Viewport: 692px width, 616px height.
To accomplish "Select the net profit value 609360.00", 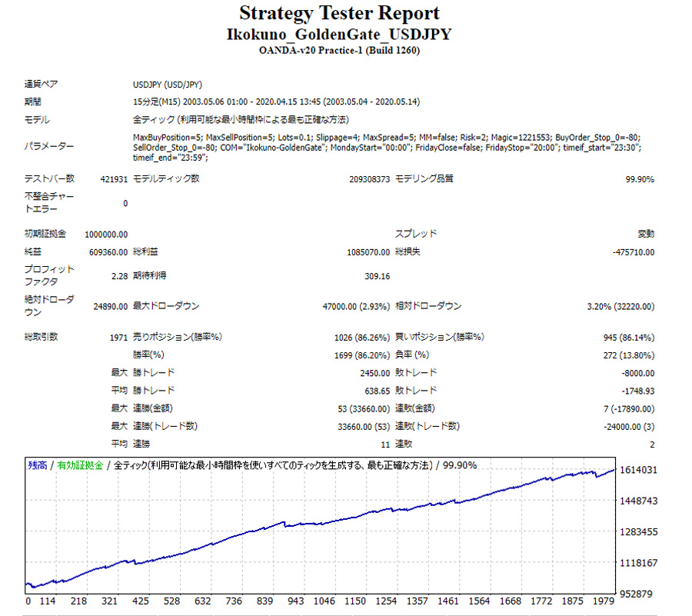I will coord(108,252).
